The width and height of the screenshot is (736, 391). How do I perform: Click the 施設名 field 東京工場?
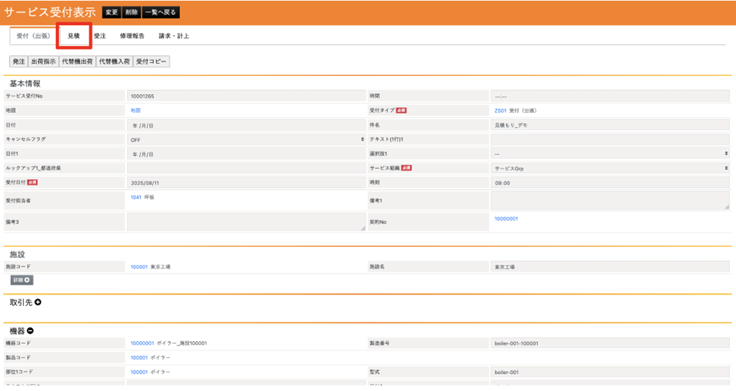[x=610, y=267]
